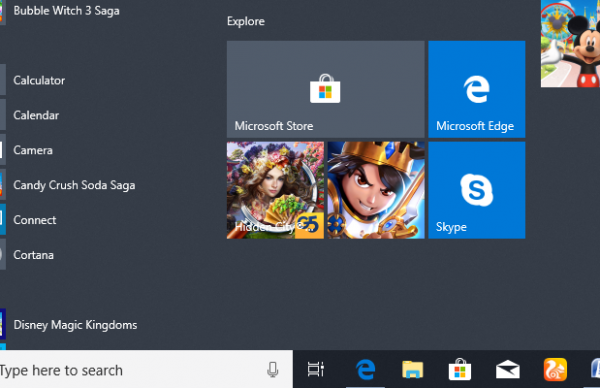Screen dimensions: 600x388
Task: Launch Edge from the taskbar
Action: 365,370
